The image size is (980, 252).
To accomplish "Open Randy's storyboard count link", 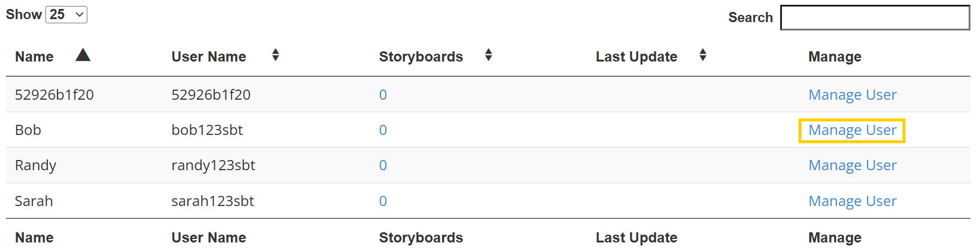I will (383, 165).
